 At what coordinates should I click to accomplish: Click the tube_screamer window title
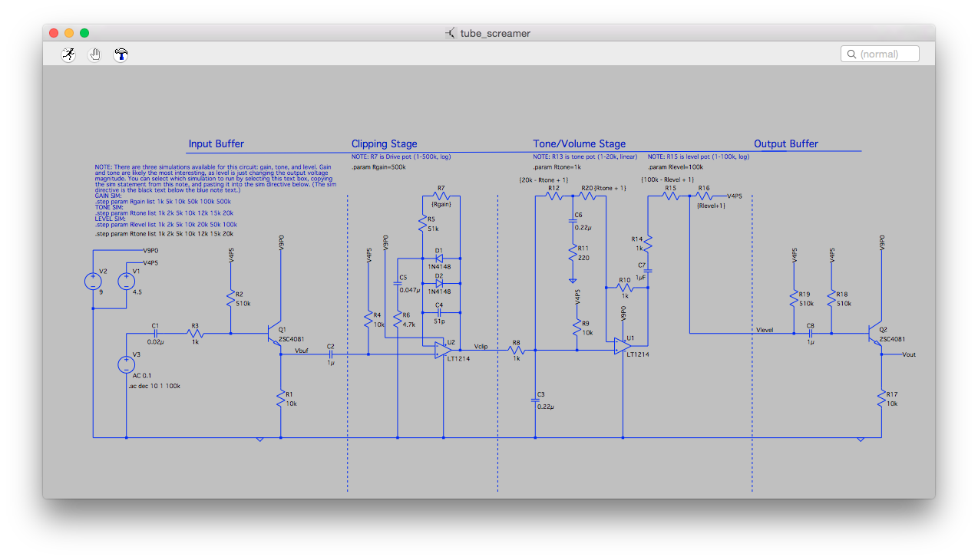coord(495,33)
